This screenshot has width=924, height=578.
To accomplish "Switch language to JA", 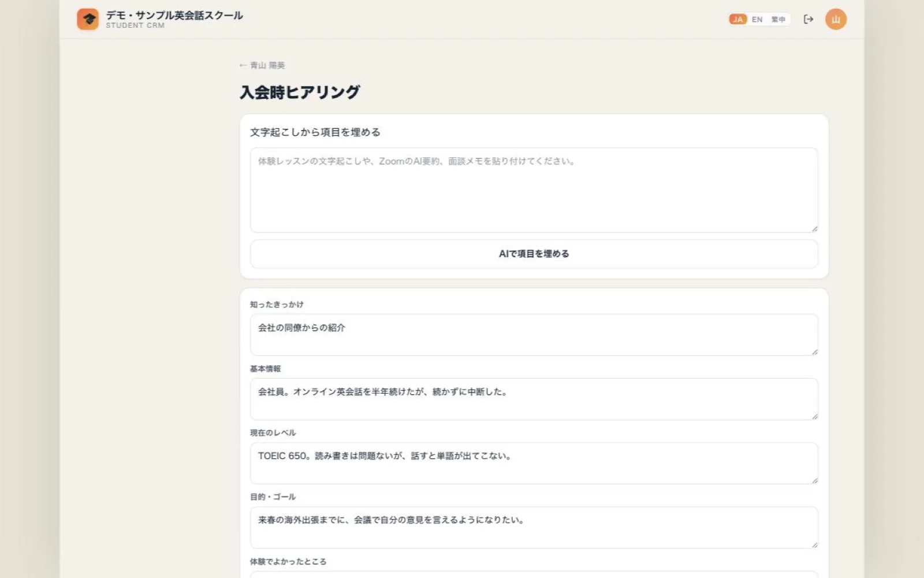I will pyautogui.click(x=738, y=19).
